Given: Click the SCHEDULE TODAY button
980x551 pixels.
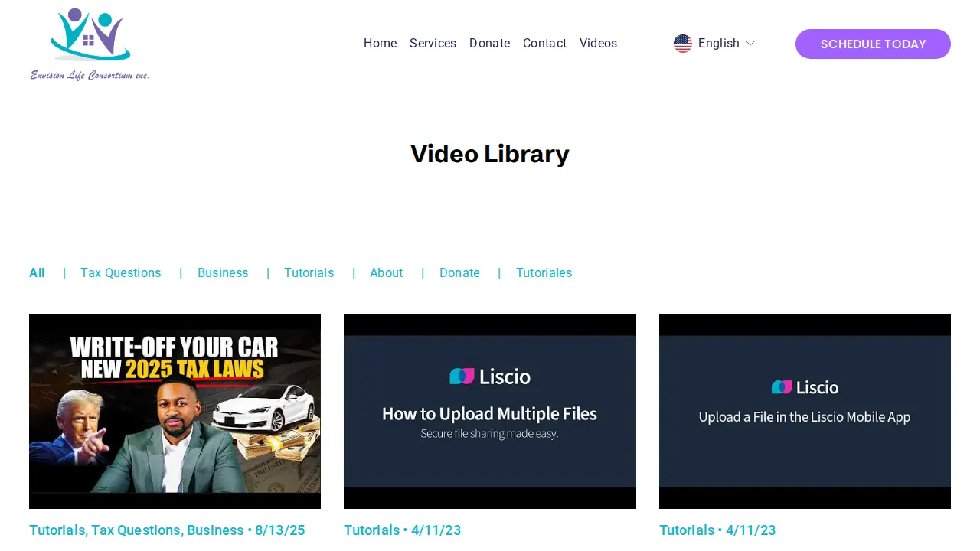Looking at the screenshot, I should (873, 44).
